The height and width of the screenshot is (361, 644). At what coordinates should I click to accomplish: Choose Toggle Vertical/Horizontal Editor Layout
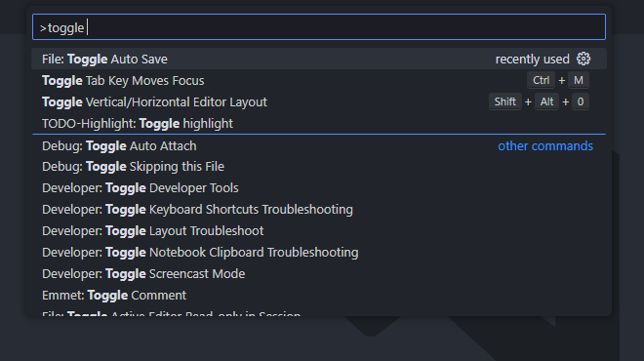[x=319, y=101]
